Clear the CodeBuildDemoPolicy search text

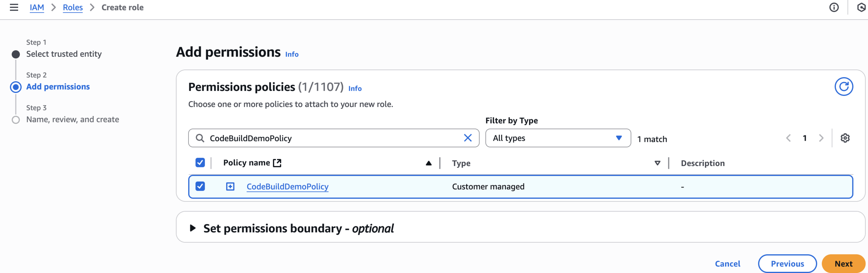point(468,138)
